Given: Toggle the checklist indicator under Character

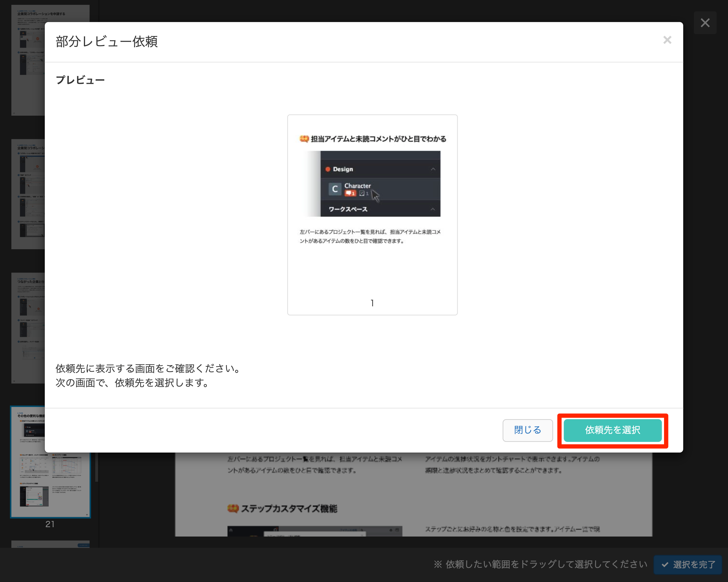Looking at the screenshot, I should pos(362,194).
